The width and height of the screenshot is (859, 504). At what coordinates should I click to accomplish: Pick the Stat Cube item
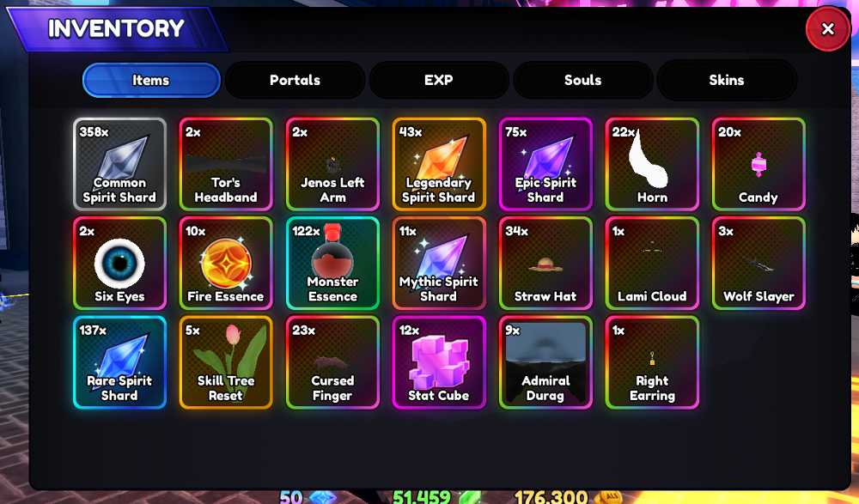click(x=439, y=362)
